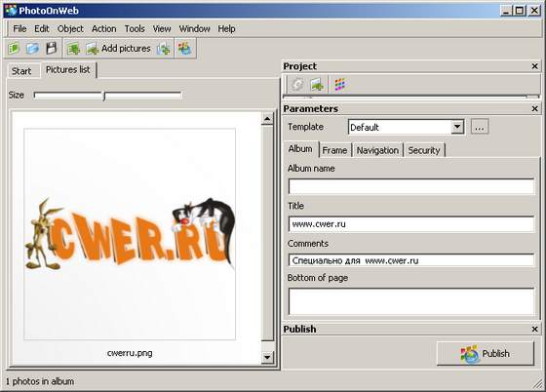This screenshot has height=392, width=546.
Task: Click the Title field with www.cwer.ru
Action: [x=411, y=224]
